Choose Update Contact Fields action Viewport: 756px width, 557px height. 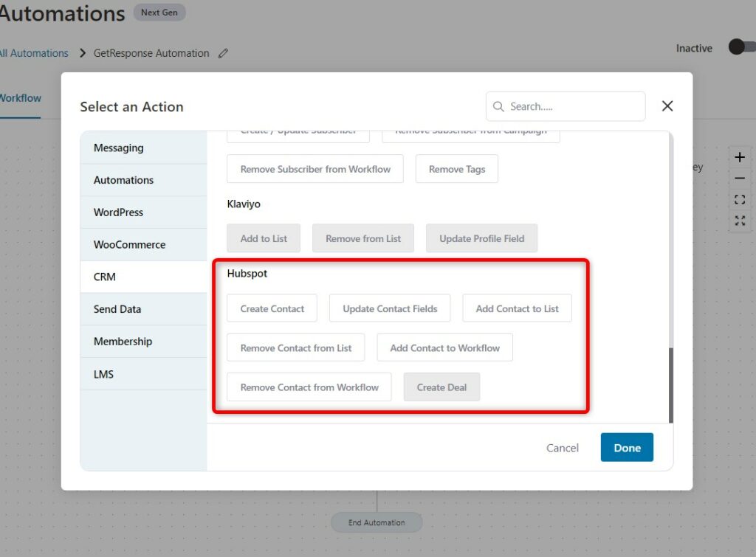[x=390, y=308]
